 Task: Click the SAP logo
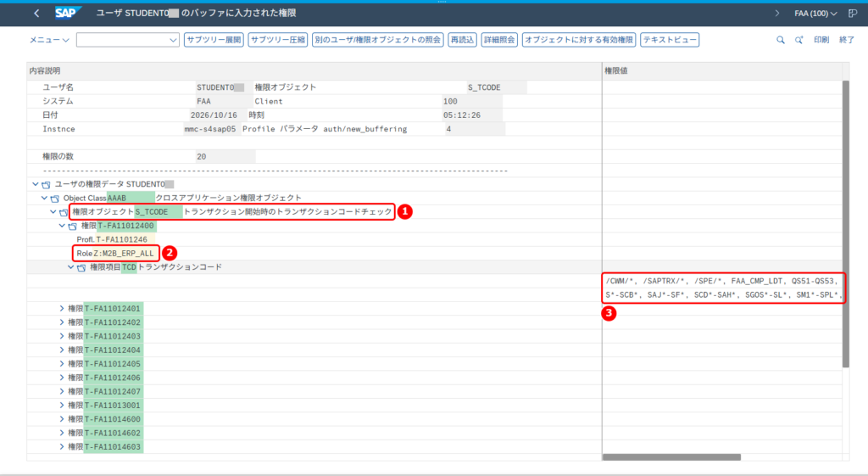coord(68,13)
